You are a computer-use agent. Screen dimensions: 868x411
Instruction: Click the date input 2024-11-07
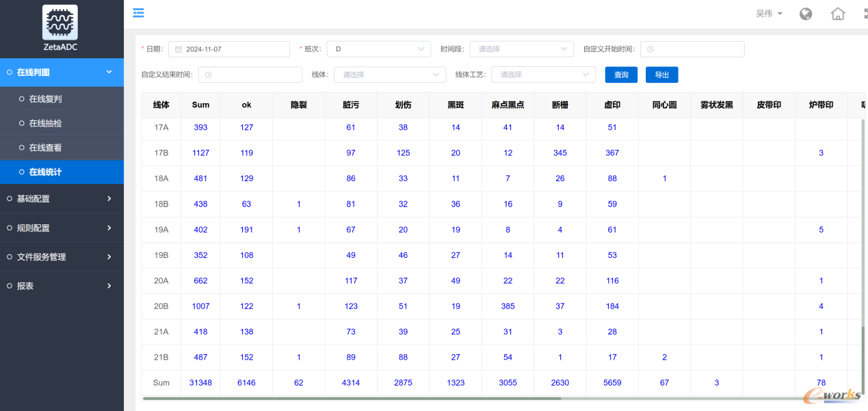pos(229,49)
